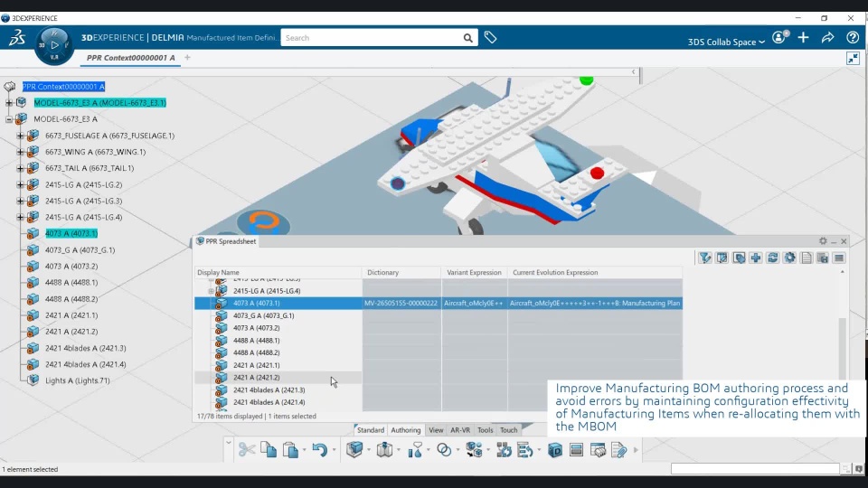Open dropdown arrow next to Paste icon
Viewport: 868px width, 488px height.
coord(305,450)
